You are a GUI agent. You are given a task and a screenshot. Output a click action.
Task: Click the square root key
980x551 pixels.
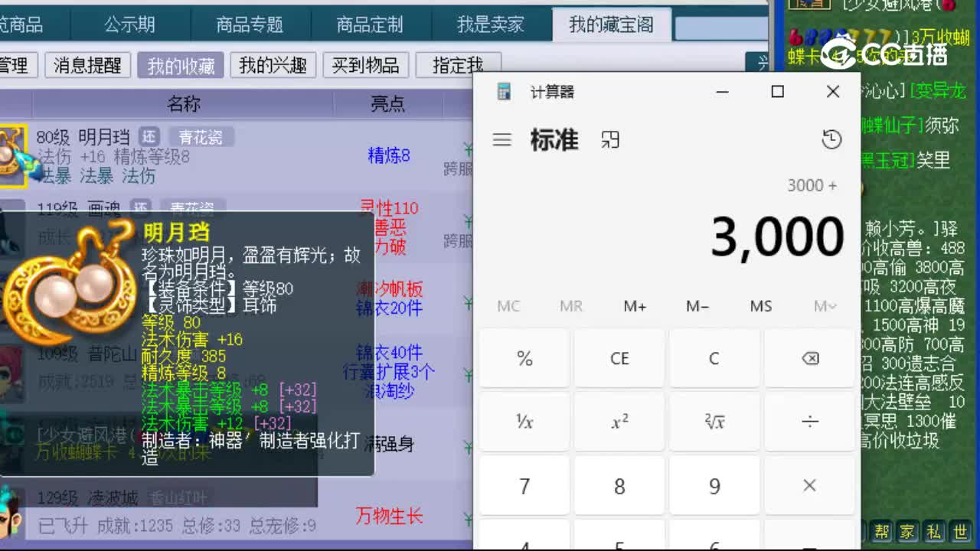714,422
